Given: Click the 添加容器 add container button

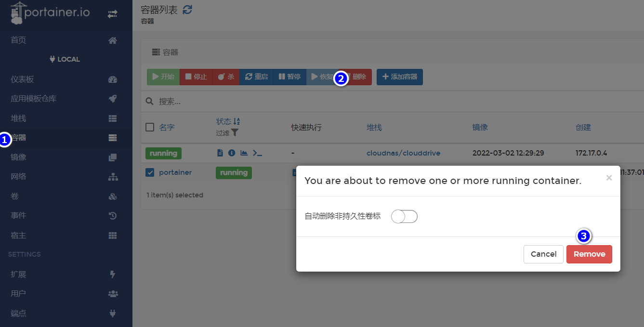Looking at the screenshot, I should [x=400, y=77].
